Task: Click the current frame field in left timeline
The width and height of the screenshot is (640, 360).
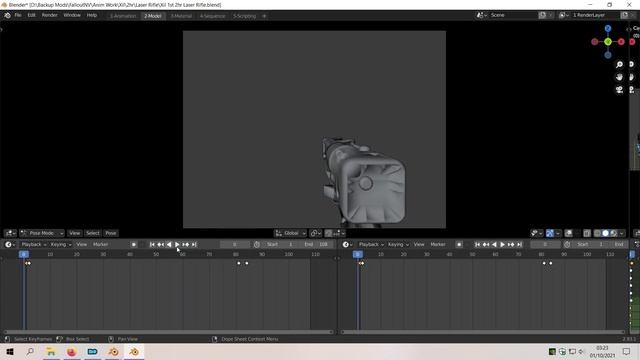Action: [235, 244]
